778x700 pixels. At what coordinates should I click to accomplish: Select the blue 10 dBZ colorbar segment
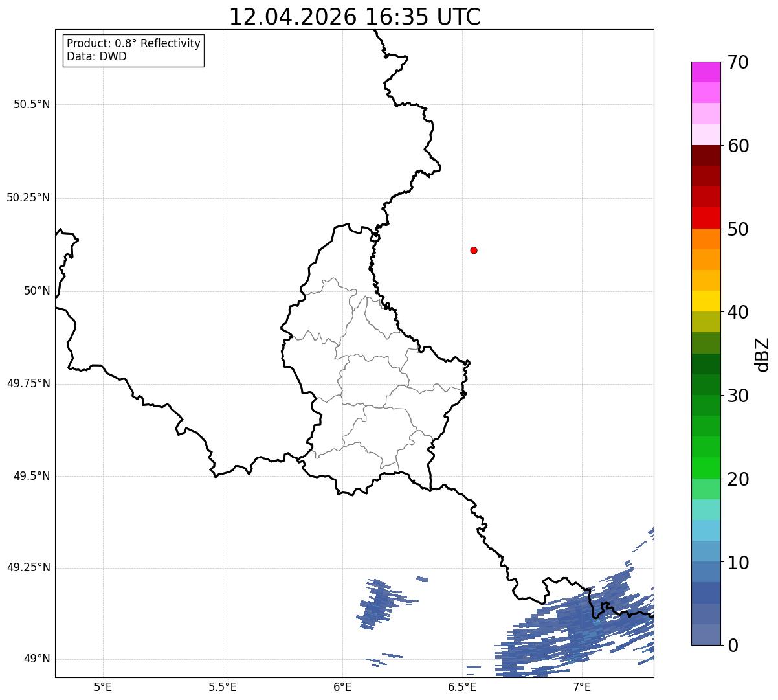[706, 572]
